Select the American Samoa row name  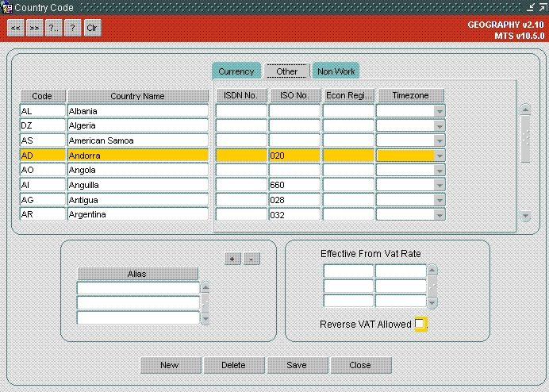point(138,140)
